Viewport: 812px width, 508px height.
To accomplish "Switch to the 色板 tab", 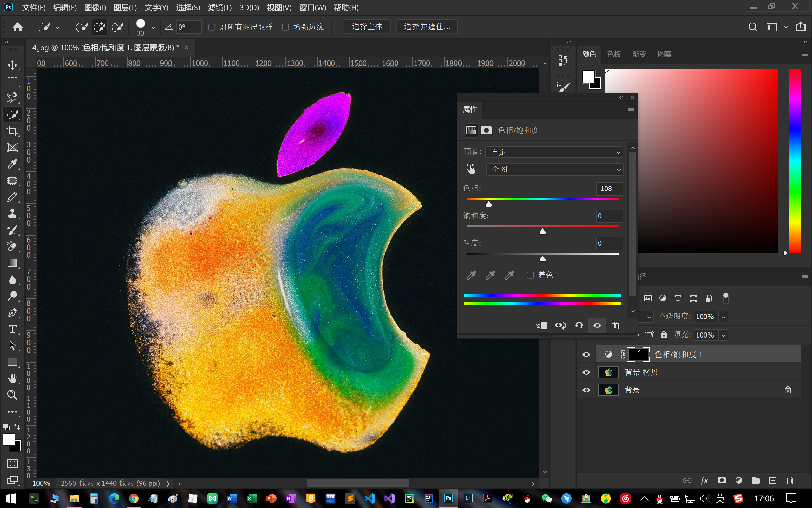I will pyautogui.click(x=614, y=54).
